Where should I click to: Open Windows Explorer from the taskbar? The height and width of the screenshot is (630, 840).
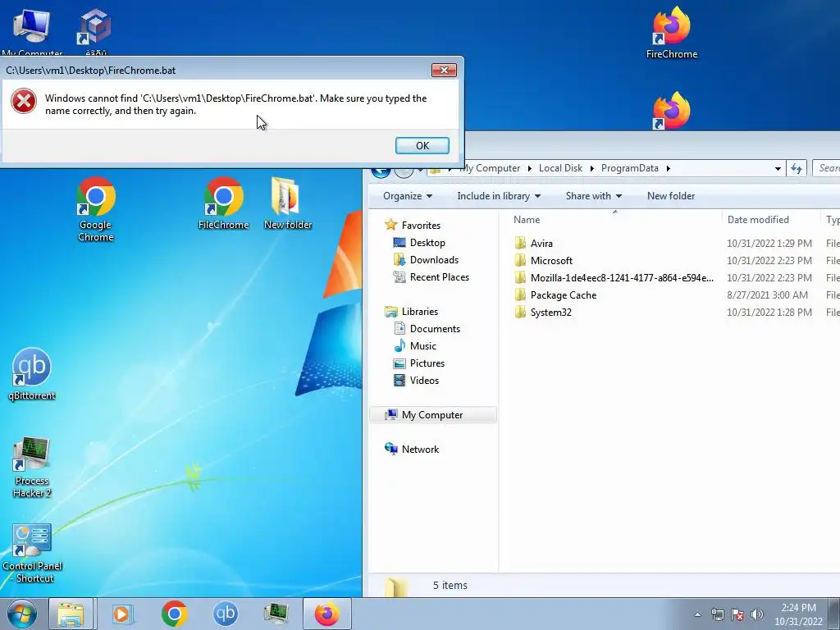tap(71, 614)
